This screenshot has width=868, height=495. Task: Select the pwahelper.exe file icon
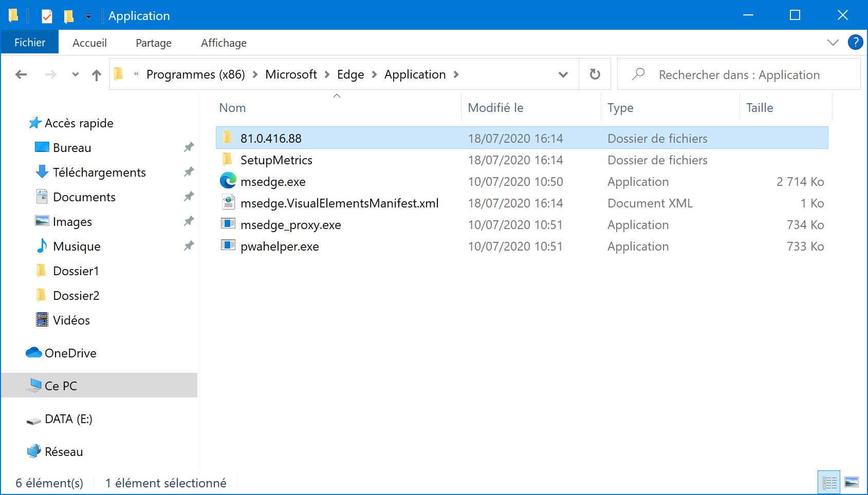tap(228, 245)
